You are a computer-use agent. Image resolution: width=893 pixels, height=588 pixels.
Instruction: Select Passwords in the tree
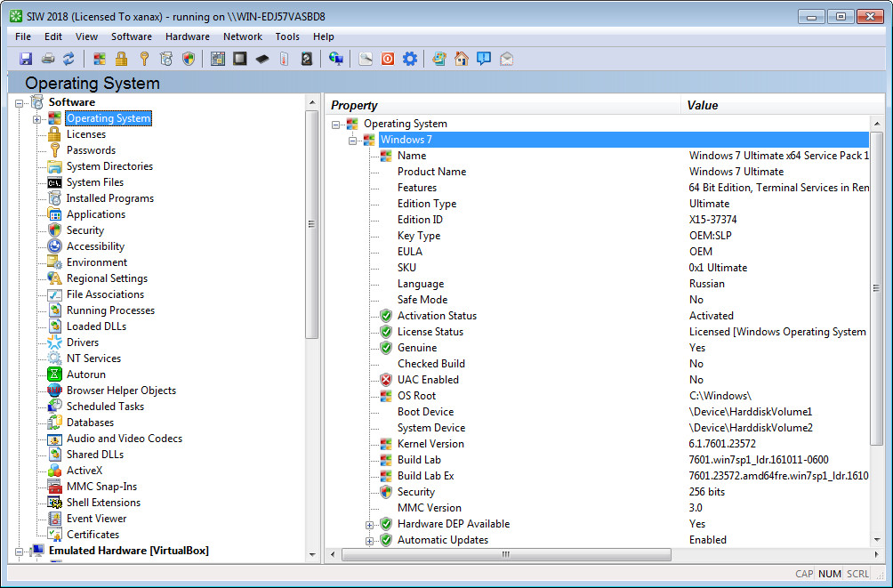[91, 150]
